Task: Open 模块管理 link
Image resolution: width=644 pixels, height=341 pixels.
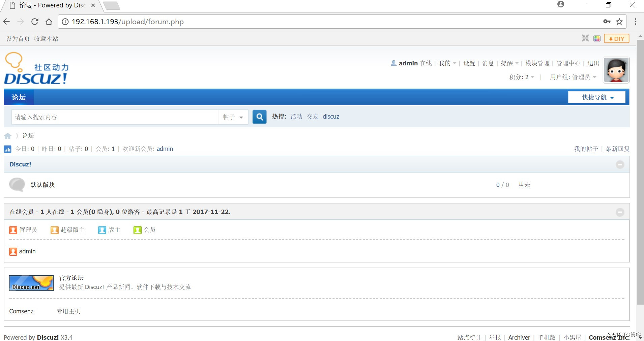Action: coord(537,63)
